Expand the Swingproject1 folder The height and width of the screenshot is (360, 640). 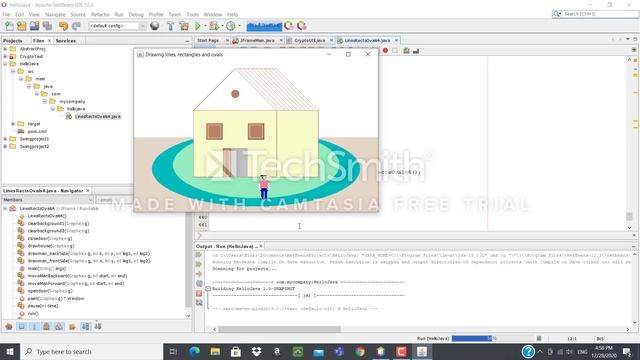point(5,139)
